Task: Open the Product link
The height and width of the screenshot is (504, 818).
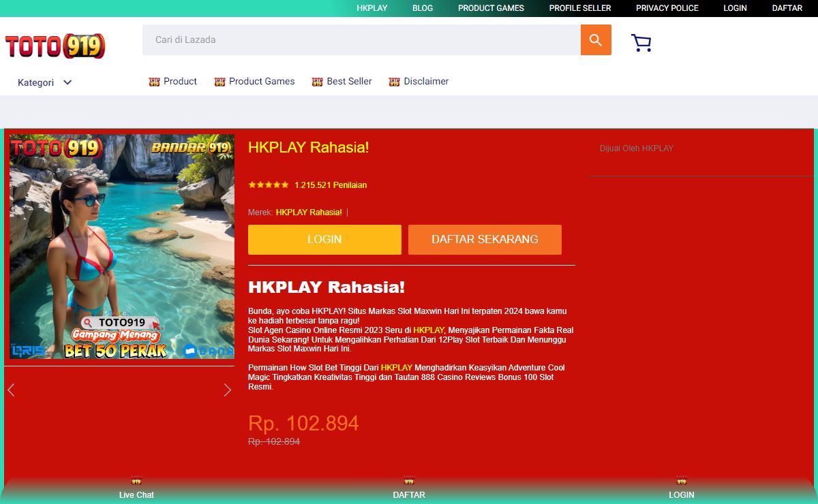Action: [x=181, y=81]
